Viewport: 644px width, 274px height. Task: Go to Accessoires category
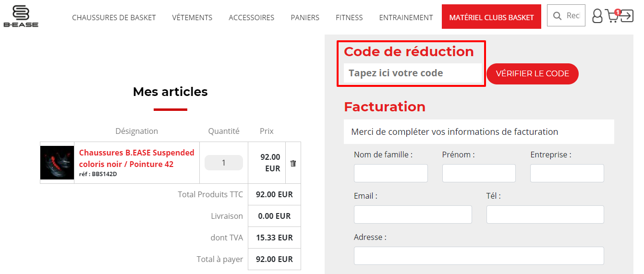click(x=251, y=17)
